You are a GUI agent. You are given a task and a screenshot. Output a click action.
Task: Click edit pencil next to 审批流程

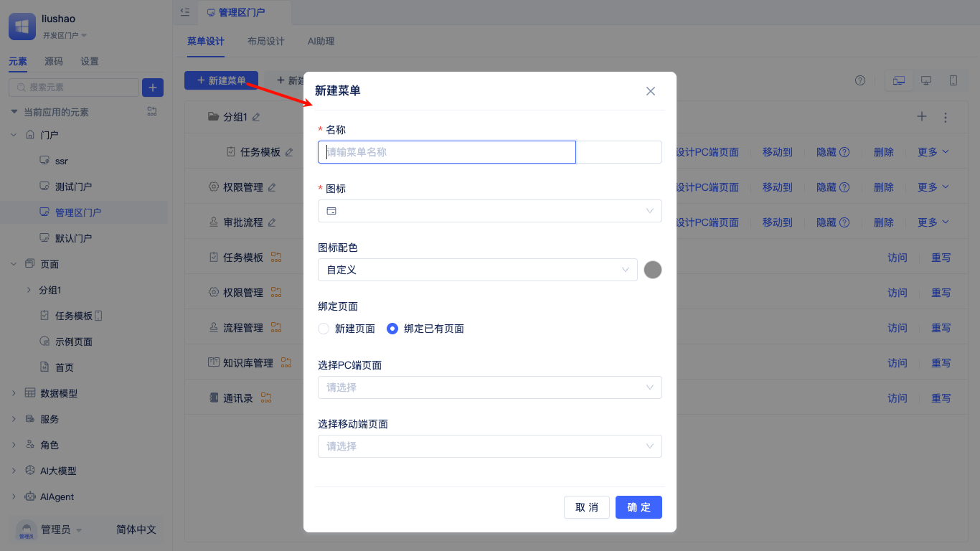(x=272, y=222)
